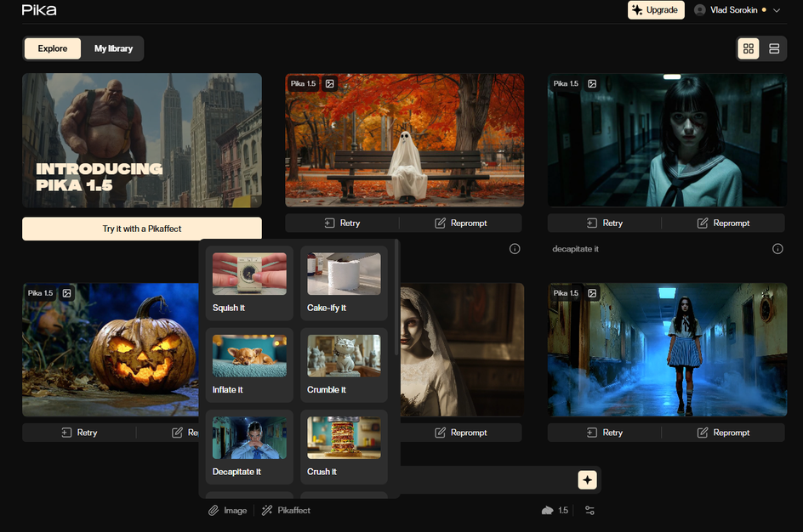The image size is (803, 532).
Task: Open the Introducing Pika 1.5 thumbnail
Action: (x=142, y=140)
